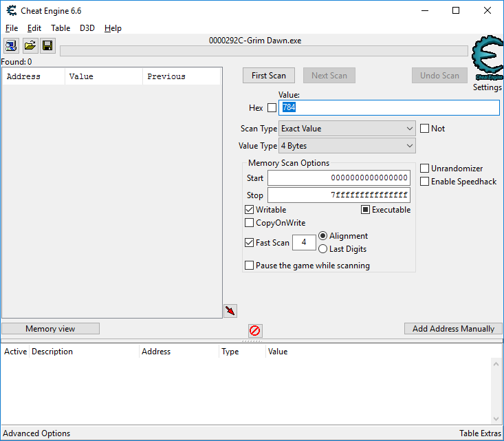Disable the Fast Scan checkbox
The height and width of the screenshot is (441, 504).
pyautogui.click(x=249, y=243)
